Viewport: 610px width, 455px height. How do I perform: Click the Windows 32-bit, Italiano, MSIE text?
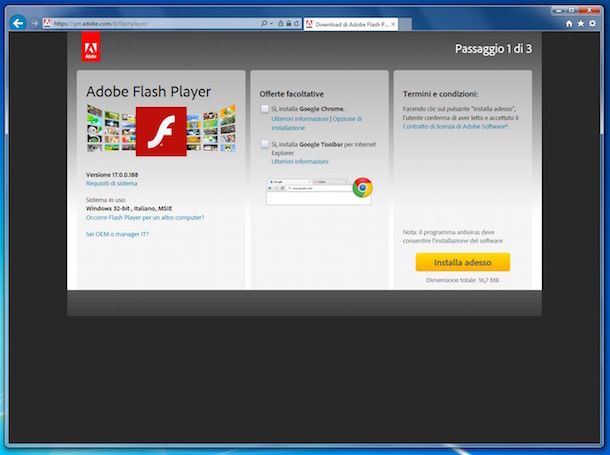tap(129, 208)
